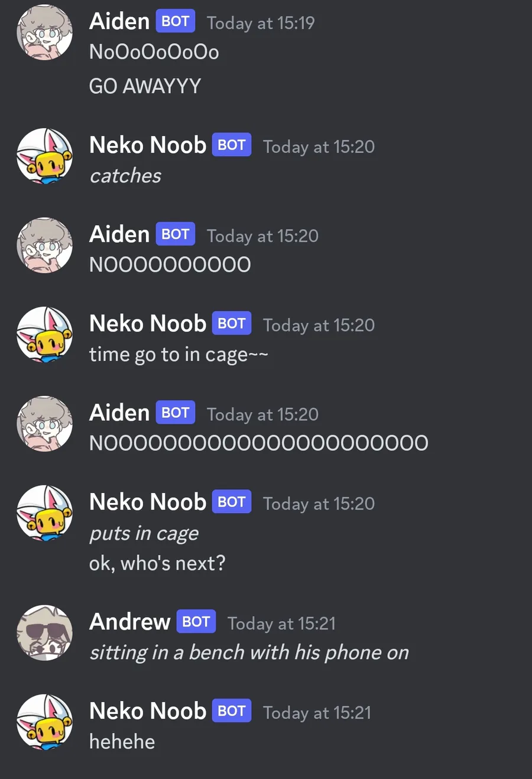Click the italic puts in cage message
The width and height of the screenshot is (532, 779).
[144, 534]
